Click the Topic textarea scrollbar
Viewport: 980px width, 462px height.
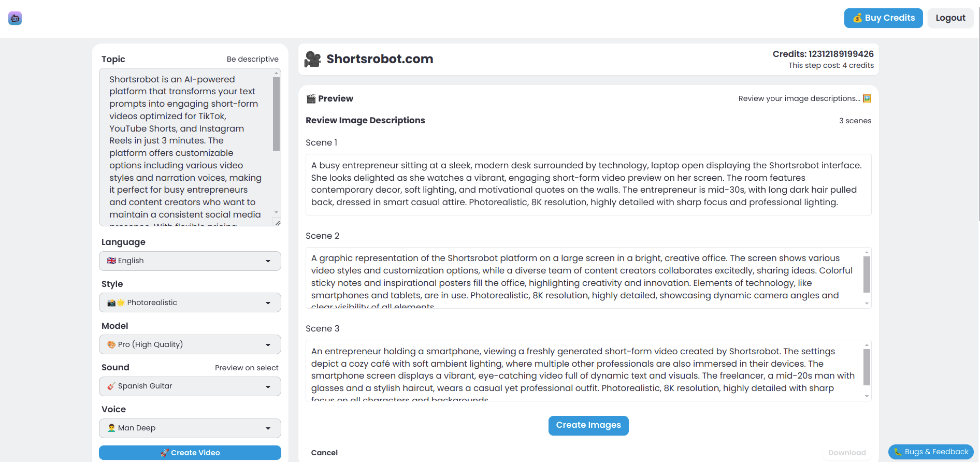[x=276, y=114]
